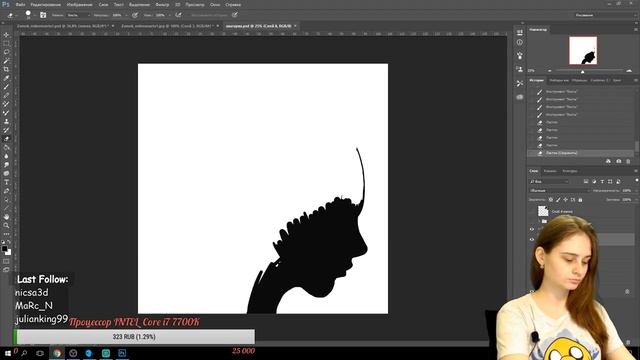This screenshot has height=360, width=640.
Task: Switch to Channels tab in Layers panel group
Action: coord(550,171)
